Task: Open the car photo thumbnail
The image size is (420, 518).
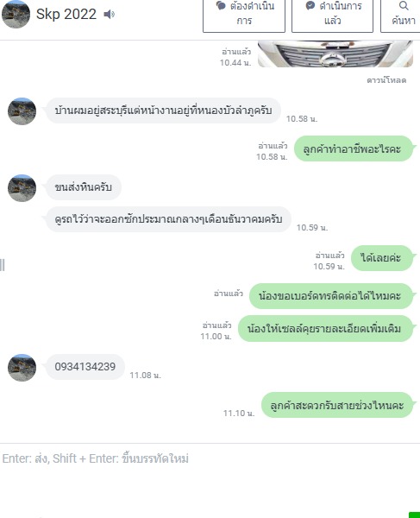Action: click(335, 54)
